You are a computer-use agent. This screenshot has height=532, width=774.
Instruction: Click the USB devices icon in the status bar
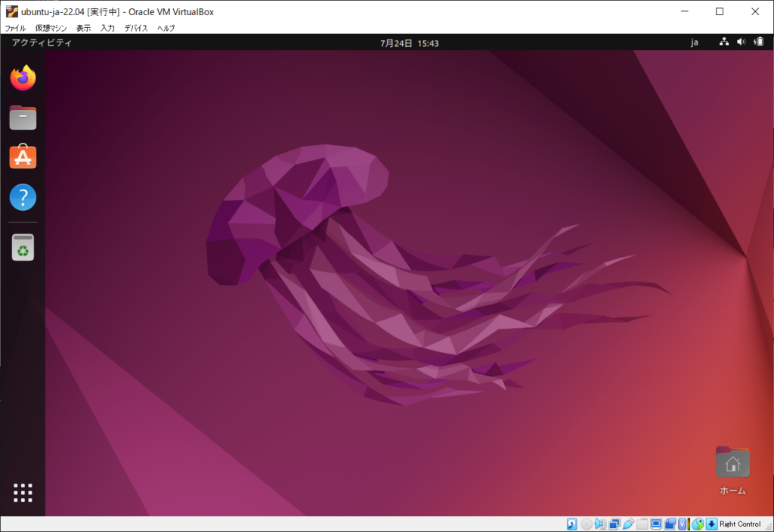click(x=628, y=524)
